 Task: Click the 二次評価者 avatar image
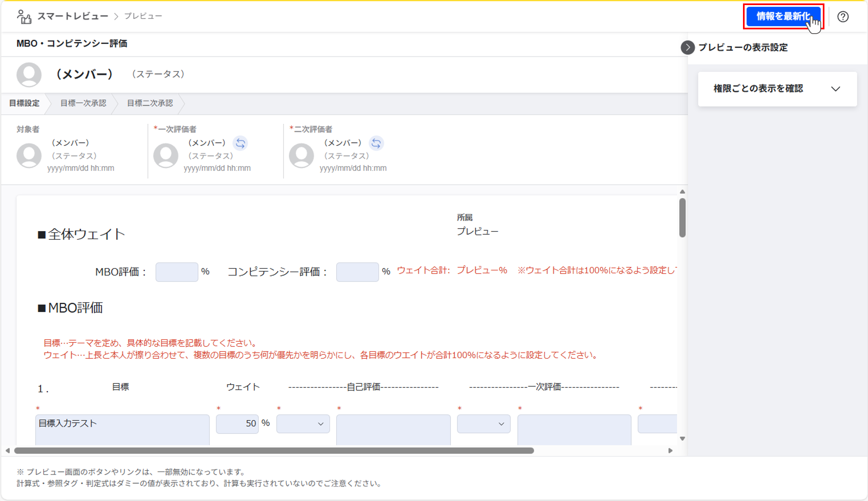pyautogui.click(x=301, y=155)
